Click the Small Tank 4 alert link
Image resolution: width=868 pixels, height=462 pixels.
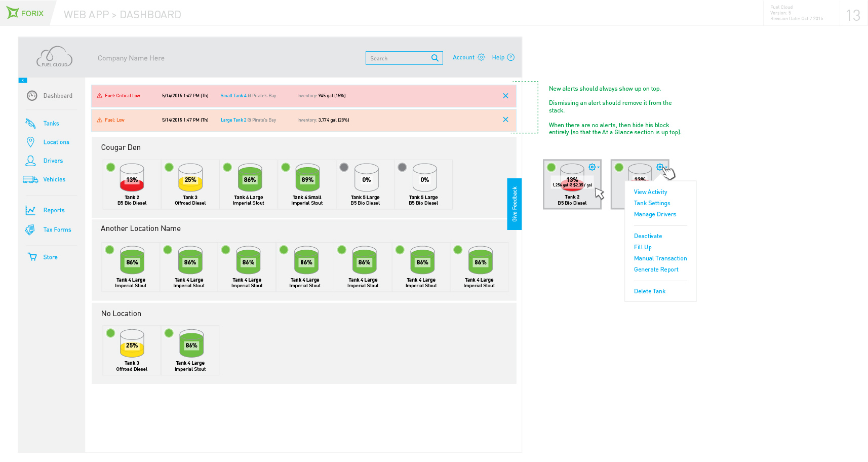(x=233, y=96)
